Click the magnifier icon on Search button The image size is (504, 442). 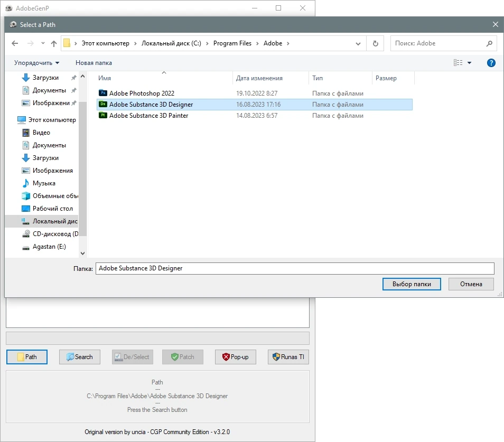tap(70, 357)
